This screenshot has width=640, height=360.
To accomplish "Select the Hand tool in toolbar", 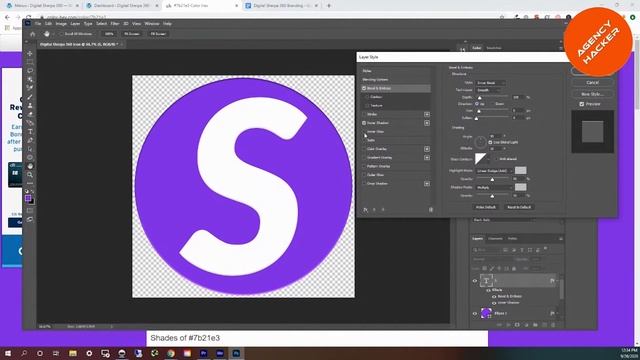I will coord(30,166).
